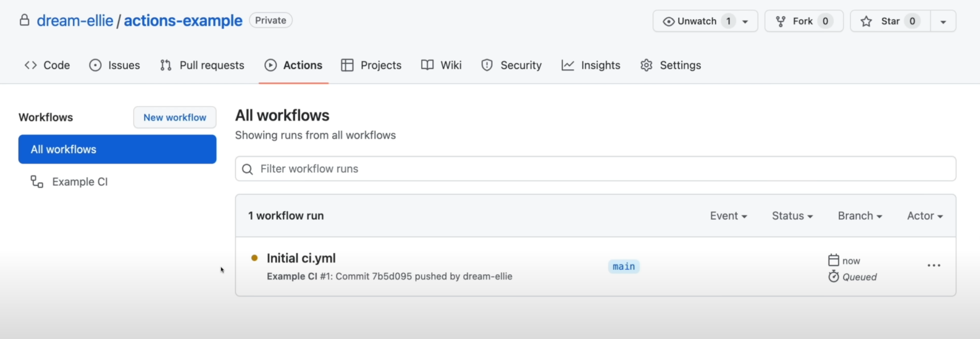980x339 pixels.
Task: Star the actions-example repository
Action: point(890,21)
